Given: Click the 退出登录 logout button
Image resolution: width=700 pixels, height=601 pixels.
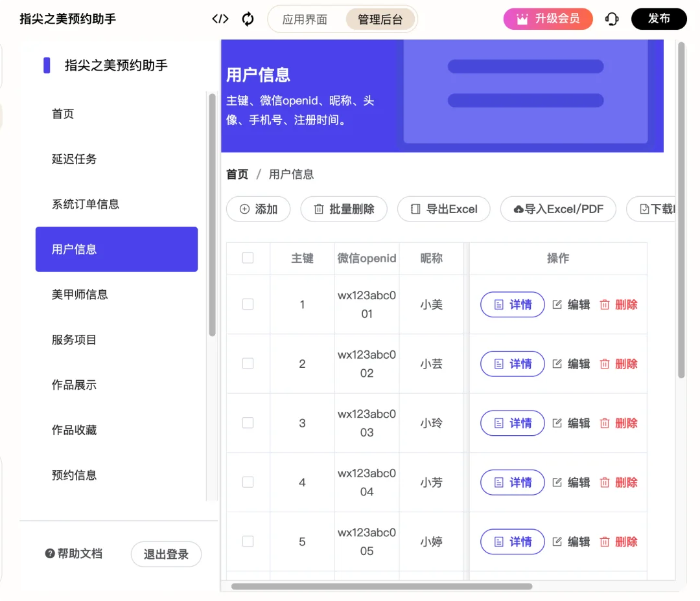Looking at the screenshot, I should (166, 554).
